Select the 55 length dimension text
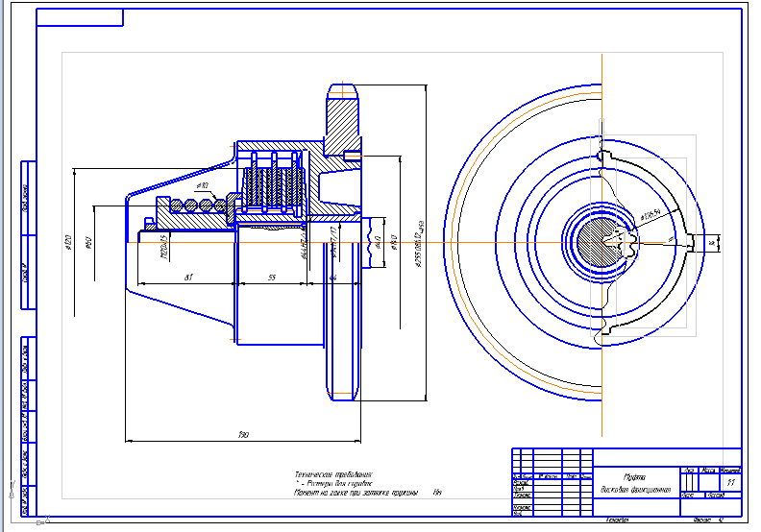Screen dimensions: 761x532 271,278
